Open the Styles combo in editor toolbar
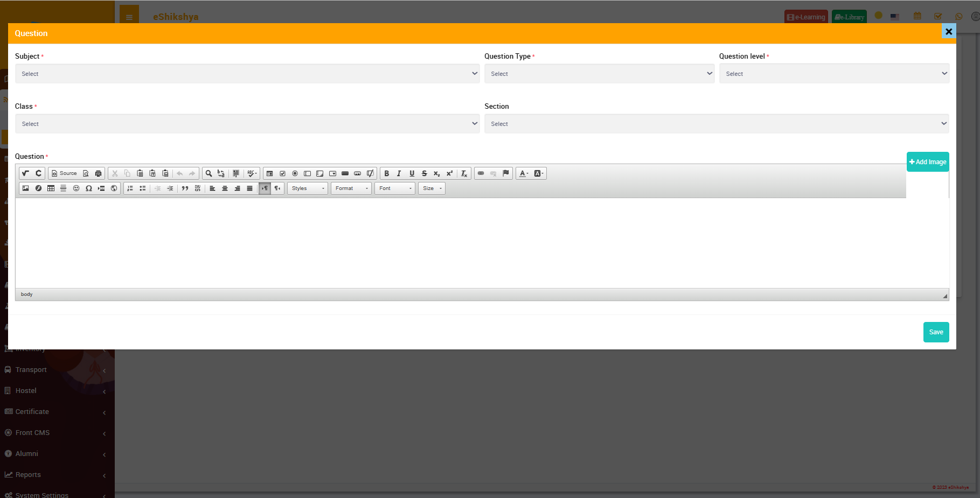 click(x=308, y=188)
